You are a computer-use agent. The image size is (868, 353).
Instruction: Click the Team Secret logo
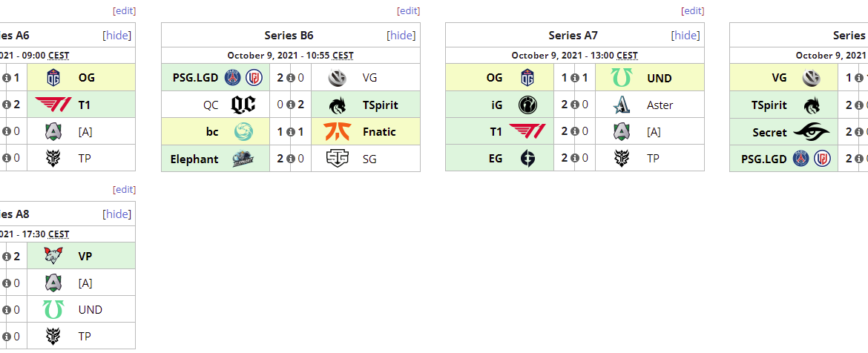coord(812,131)
